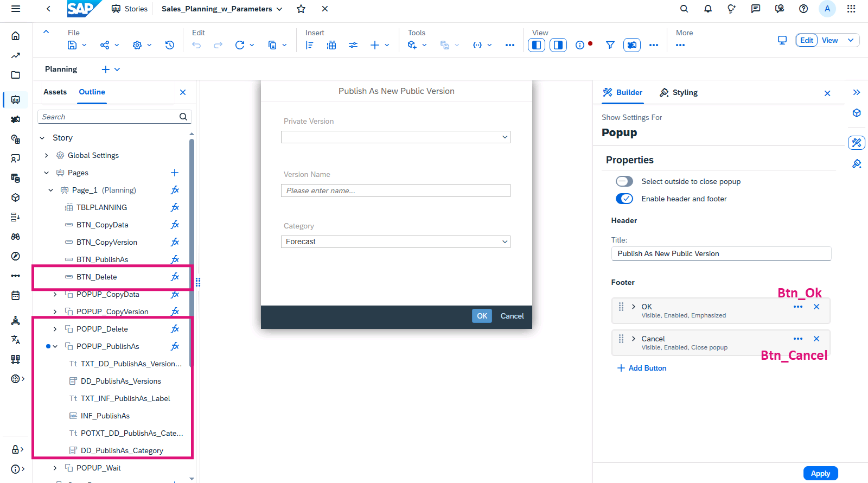Add a new page with plus icon
This screenshot has height=483, width=868.
click(175, 173)
